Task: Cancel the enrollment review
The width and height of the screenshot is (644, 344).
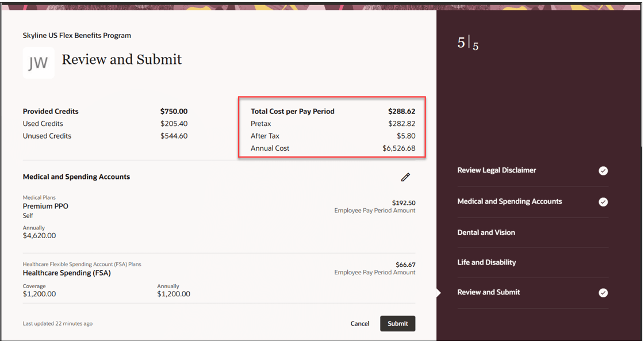Action: [360, 323]
